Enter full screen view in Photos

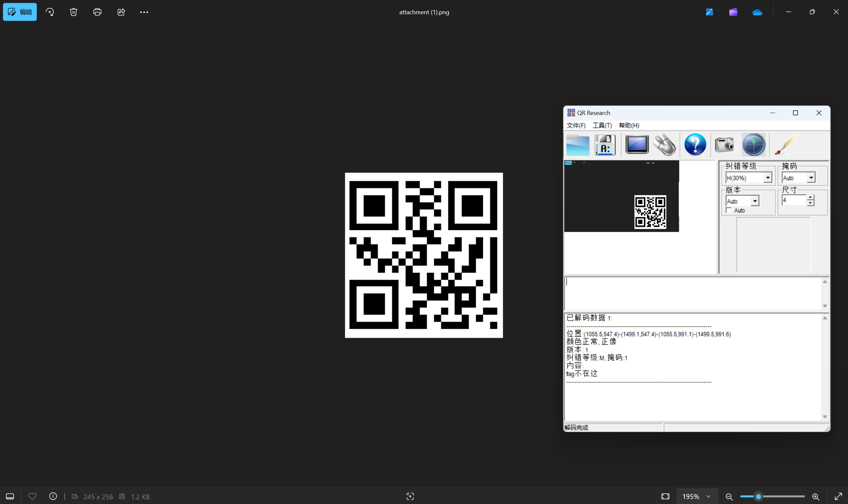(838, 496)
